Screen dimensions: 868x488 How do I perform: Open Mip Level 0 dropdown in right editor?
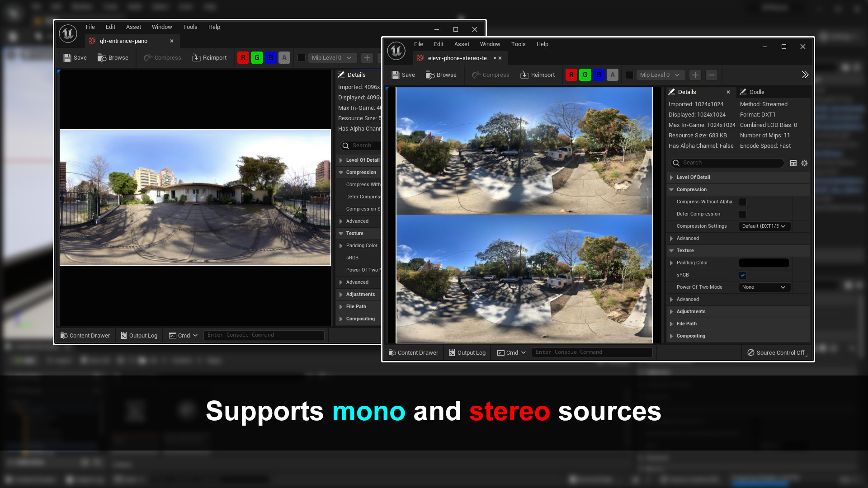pyautogui.click(x=659, y=75)
